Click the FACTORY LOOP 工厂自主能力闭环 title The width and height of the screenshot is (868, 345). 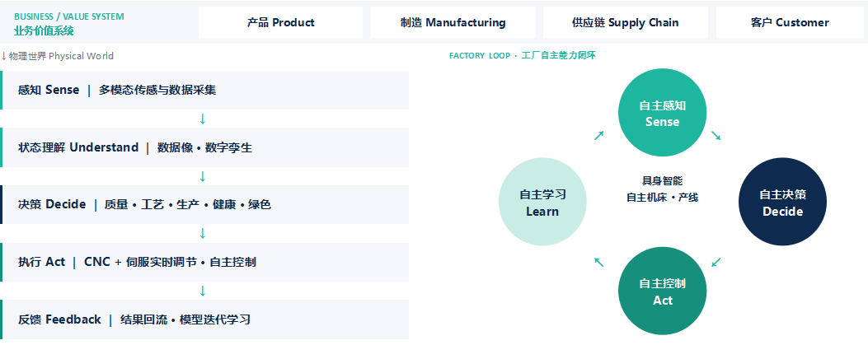pyautogui.click(x=522, y=56)
